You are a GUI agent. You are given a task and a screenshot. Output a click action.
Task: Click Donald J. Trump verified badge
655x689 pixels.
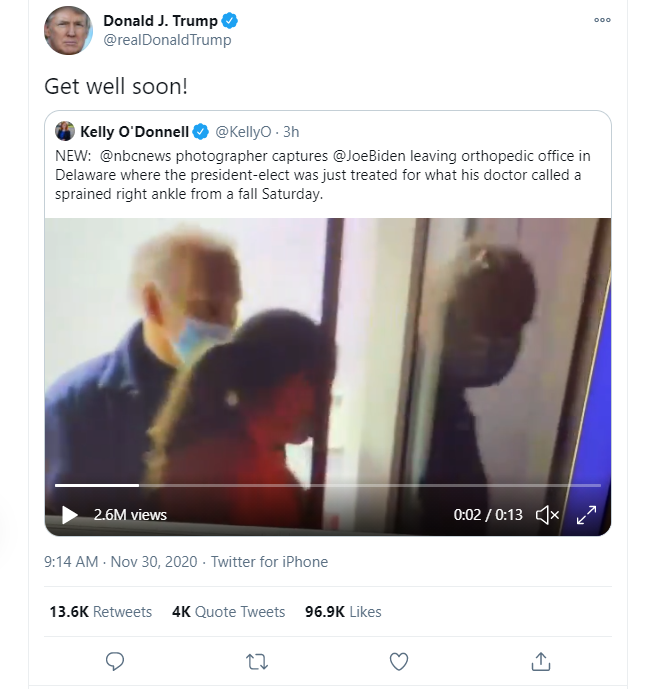pyautogui.click(x=230, y=21)
